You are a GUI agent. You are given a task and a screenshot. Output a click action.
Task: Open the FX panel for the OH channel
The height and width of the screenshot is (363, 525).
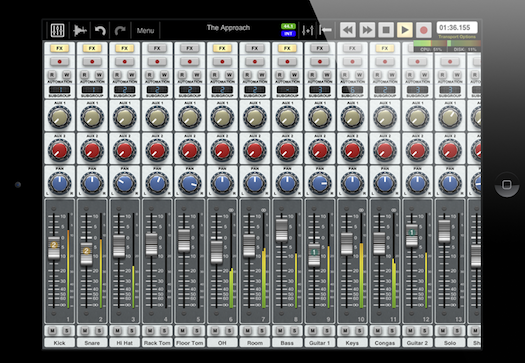coord(222,48)
